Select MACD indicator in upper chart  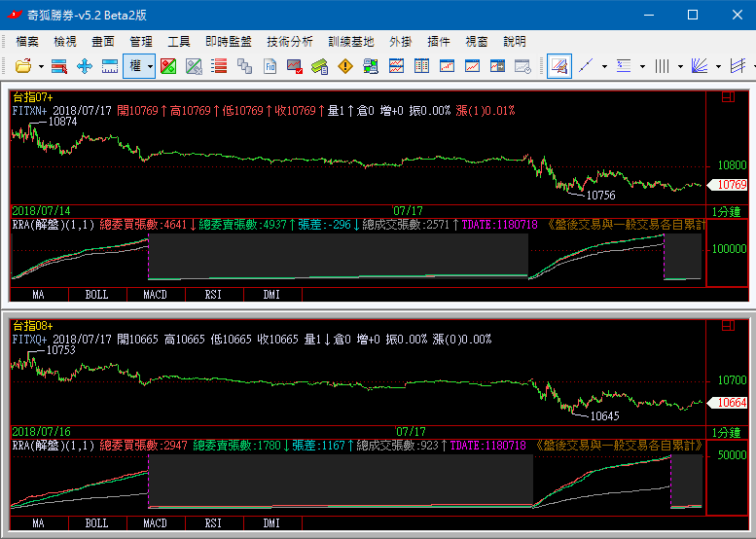pyautogui.click(x=155, y=293)
